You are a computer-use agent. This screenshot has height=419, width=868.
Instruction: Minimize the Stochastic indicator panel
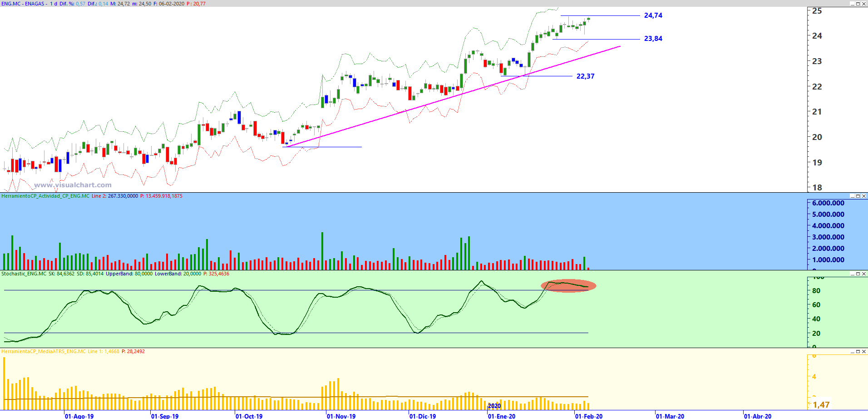click(x=852, y=274)
